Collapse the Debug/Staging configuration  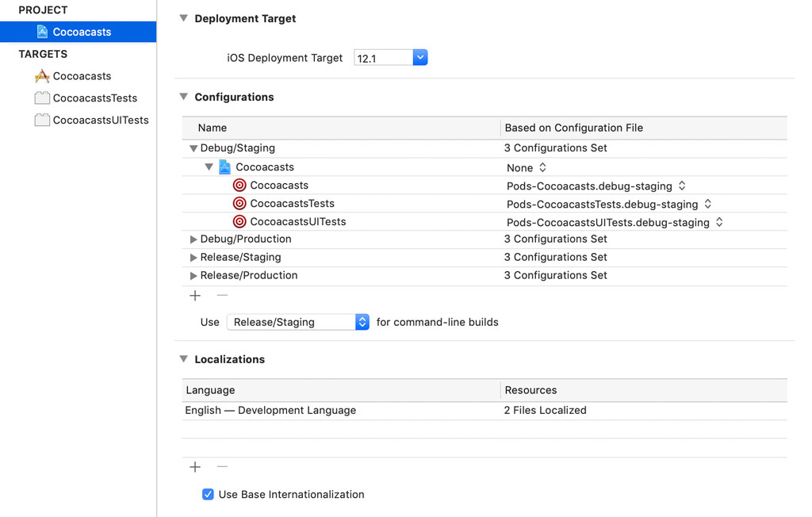tap(193, 147)
